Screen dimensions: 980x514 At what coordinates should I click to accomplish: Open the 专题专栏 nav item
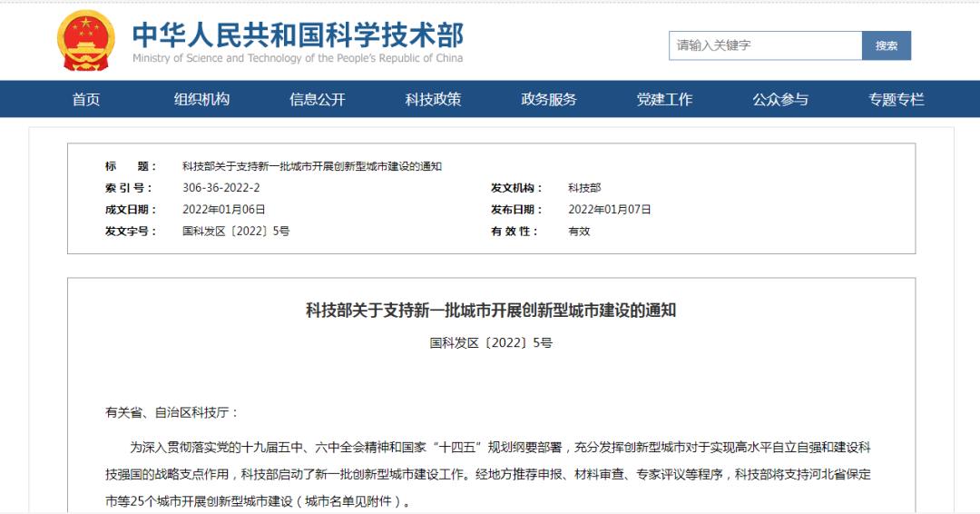(x=896, y=99)
